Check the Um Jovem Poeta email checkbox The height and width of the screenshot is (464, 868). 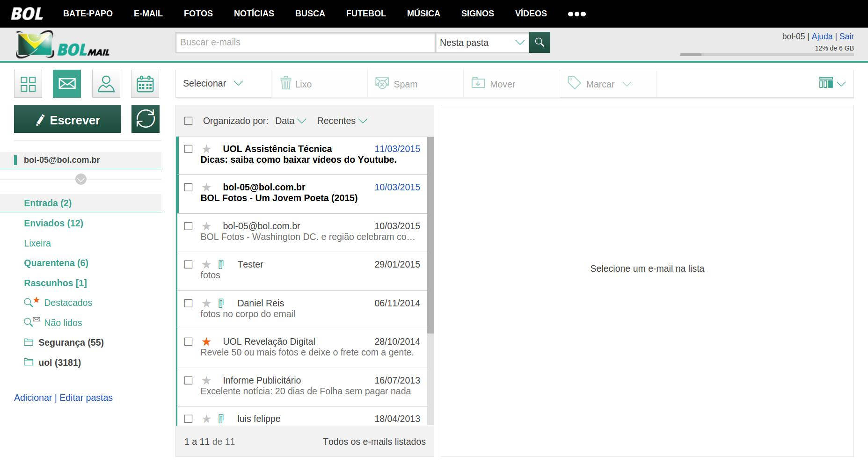click(x=189, y=188)
